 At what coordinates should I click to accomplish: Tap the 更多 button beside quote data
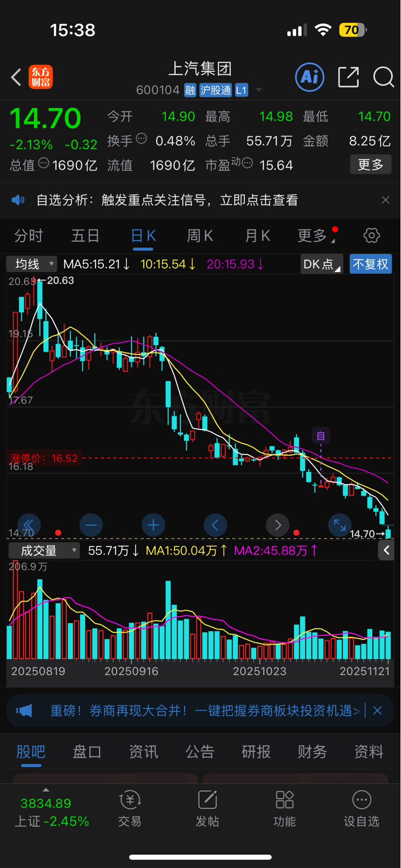tap(371, 165)
